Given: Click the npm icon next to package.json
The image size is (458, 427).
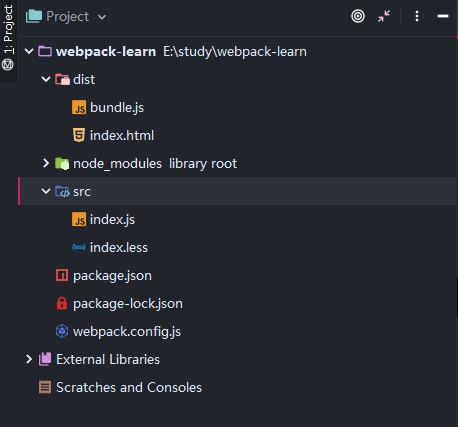Looking at the screenshot, I should click(62, 275).
